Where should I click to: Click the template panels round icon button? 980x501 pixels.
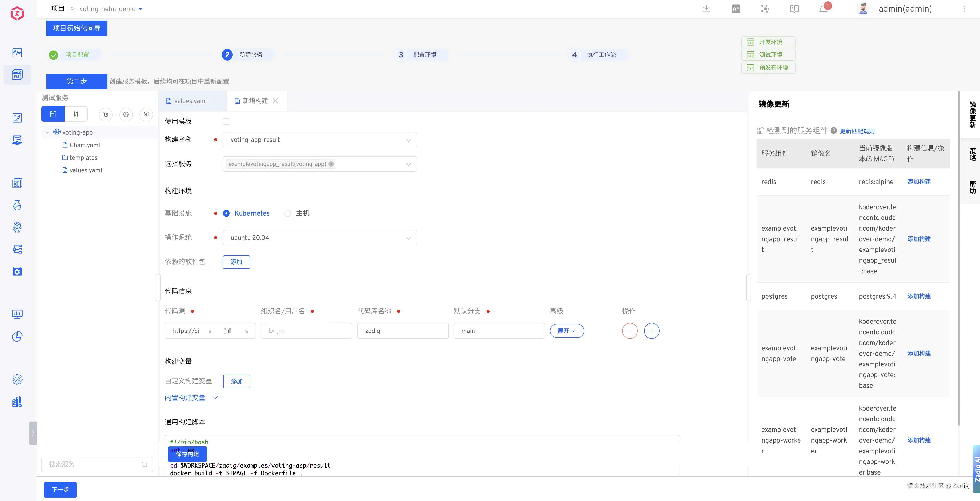(x=146, y=114)
